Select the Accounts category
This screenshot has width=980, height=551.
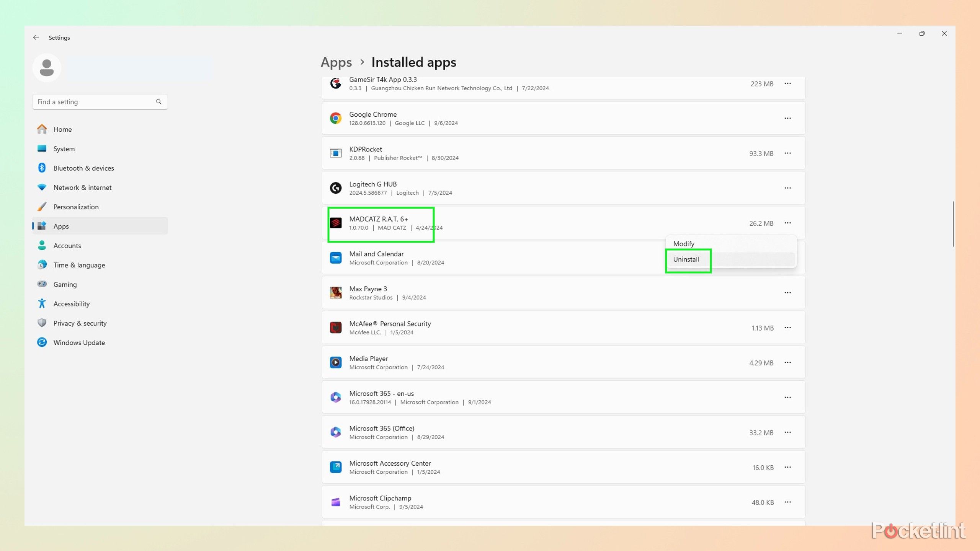click(100, 246)
